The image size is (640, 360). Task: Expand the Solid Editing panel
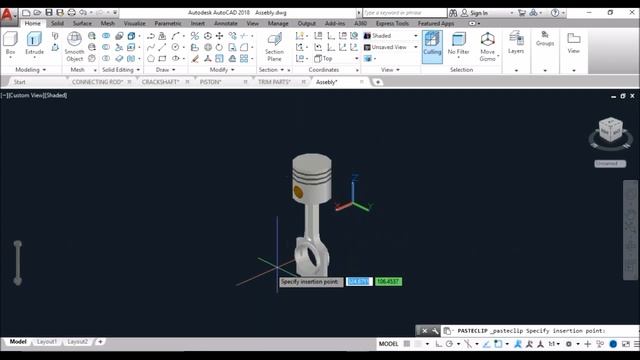[x=121, y=70]
